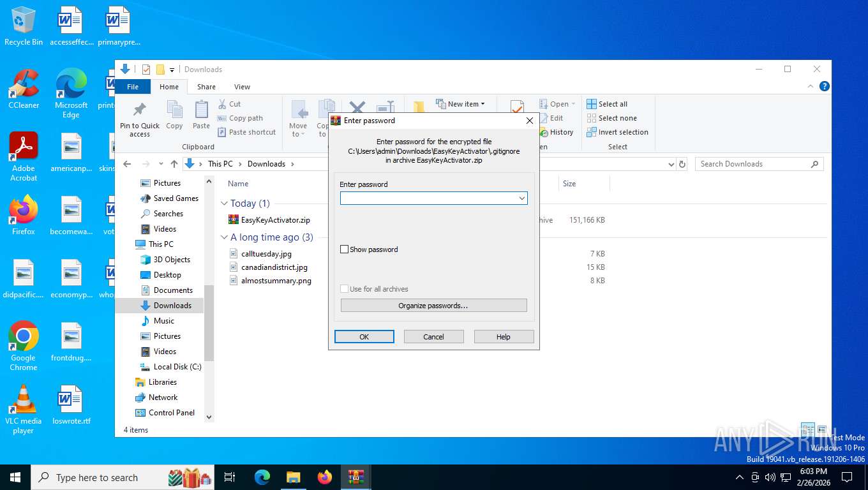Click the Up directory arrow

174,164
